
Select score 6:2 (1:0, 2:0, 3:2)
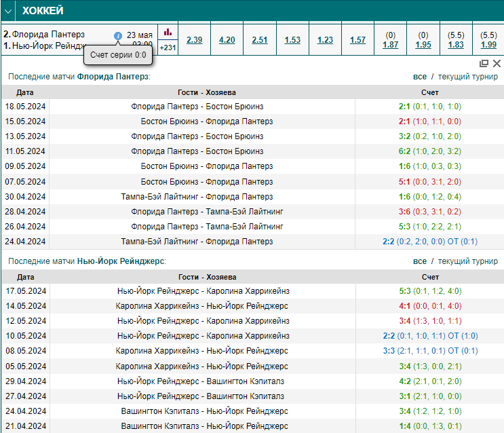tap(430, 151)
